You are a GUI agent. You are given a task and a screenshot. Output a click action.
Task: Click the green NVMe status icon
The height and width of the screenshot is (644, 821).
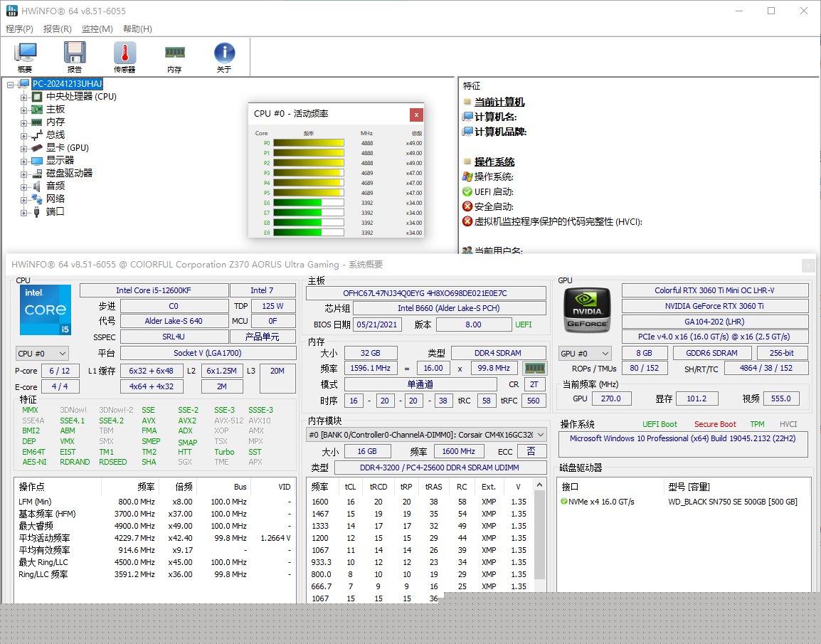[x=564, y=502]
